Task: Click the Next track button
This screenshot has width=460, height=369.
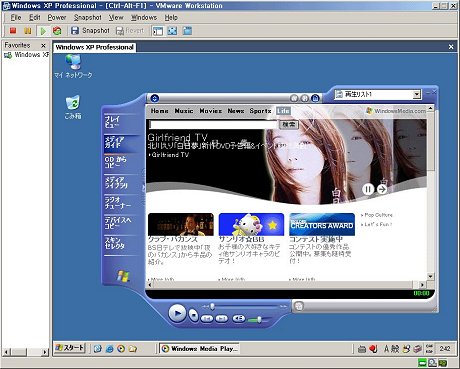Action: click(x=221, y=319)
